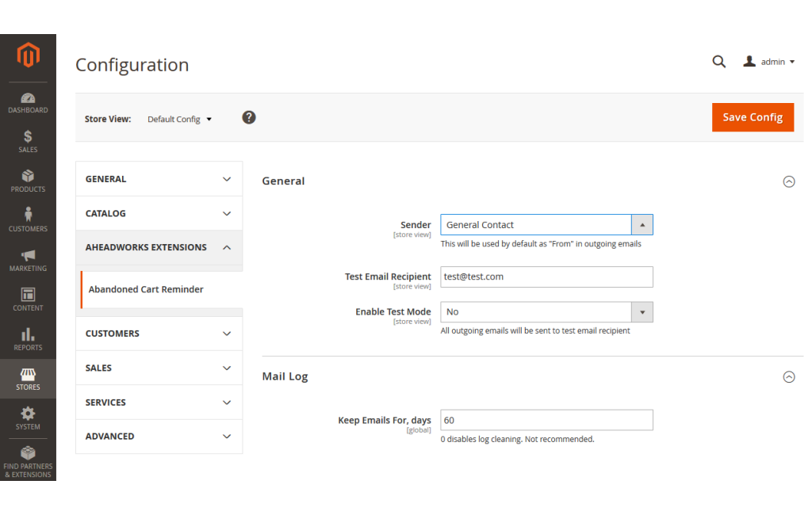This screenshot has height=515, width=812.
Task: Click the help question mark icon
Action: point(249,117)
